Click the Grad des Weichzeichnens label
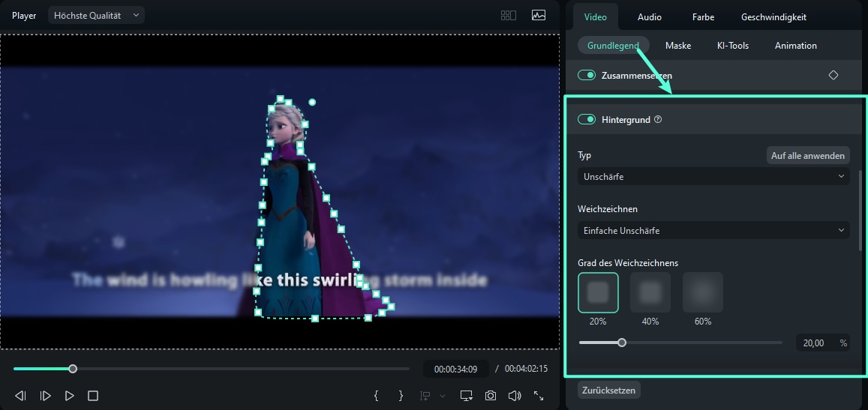Image resolution: width=868 pixels, height=410 pixels. 628,263
